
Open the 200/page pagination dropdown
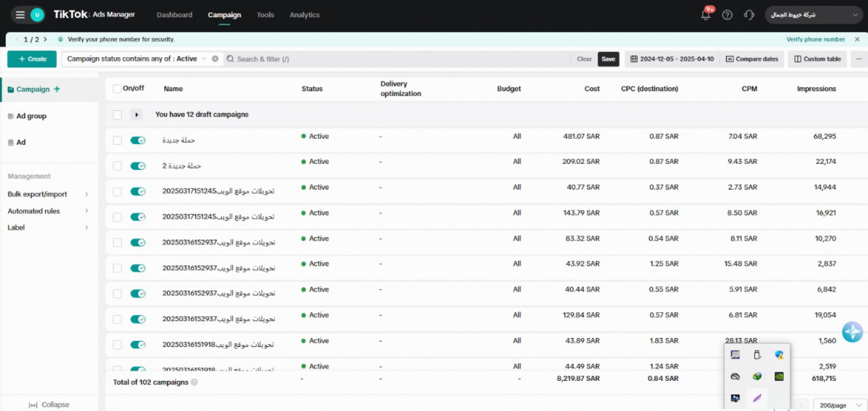840,405
